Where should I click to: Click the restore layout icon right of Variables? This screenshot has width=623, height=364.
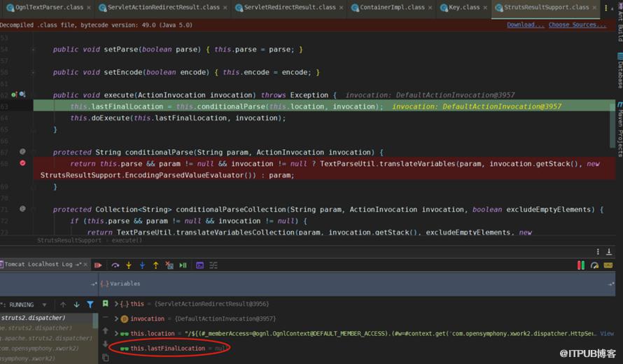[611, 283]
